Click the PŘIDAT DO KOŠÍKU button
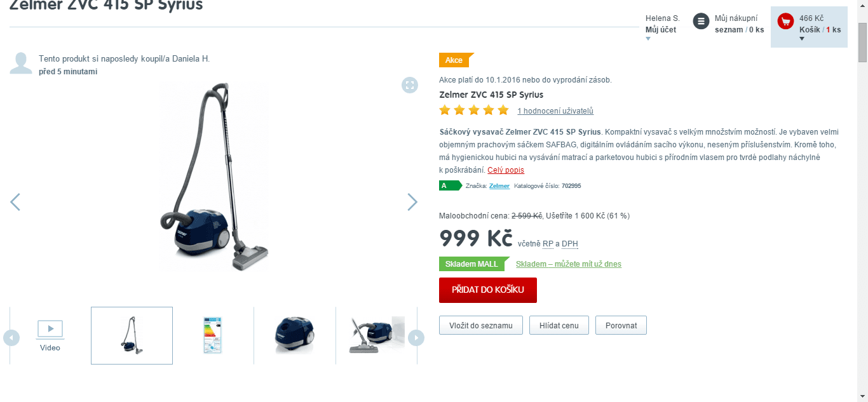868x402 pixels. [x=488, y=290]
